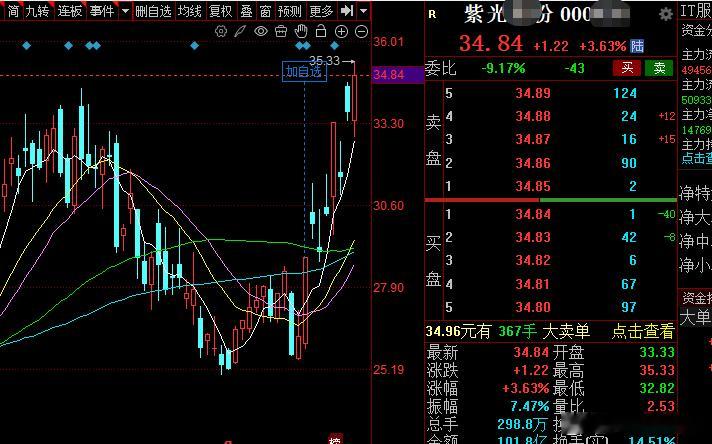Open the 连板 toolbar item
This screenshot has height=444, width=712.
point(69,11)
